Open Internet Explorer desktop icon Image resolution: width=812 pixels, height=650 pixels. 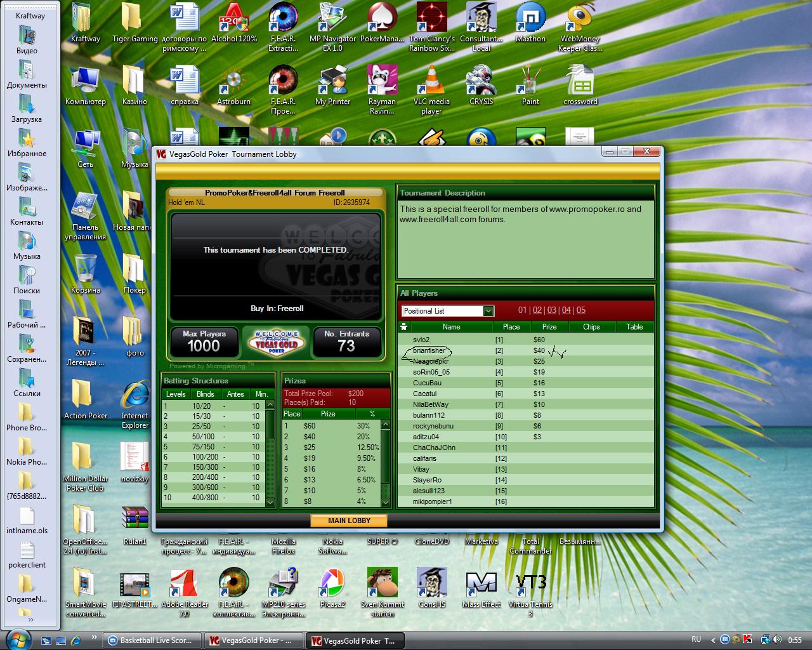[x=134, y=397]
